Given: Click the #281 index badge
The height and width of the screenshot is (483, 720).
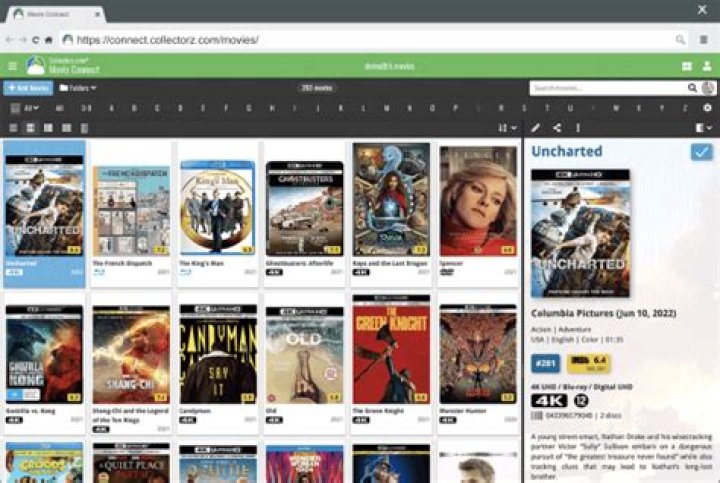Looking at the screenshot, I should pyautogui.click(x=546, y=364).
